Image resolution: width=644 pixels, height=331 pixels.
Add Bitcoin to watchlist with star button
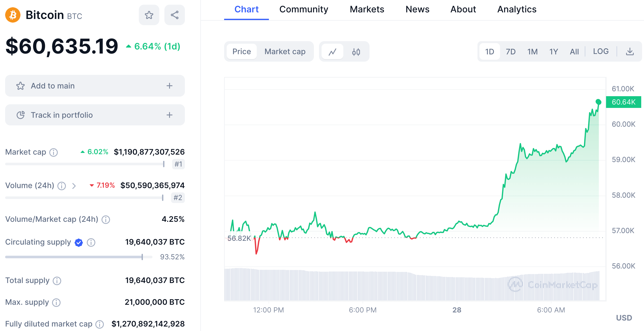(149, 15)
